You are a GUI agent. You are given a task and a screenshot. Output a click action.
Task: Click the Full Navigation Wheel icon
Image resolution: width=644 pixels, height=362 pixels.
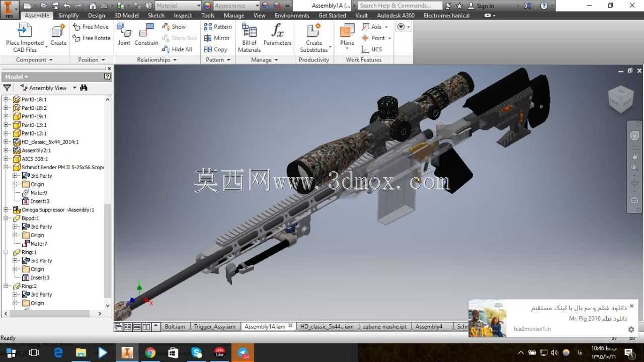(x=634, y=136)
